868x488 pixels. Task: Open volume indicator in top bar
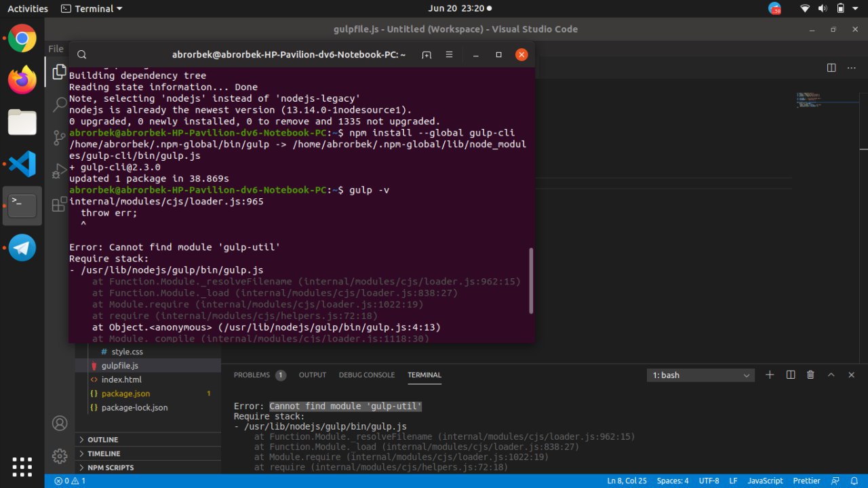coord(823,9)
